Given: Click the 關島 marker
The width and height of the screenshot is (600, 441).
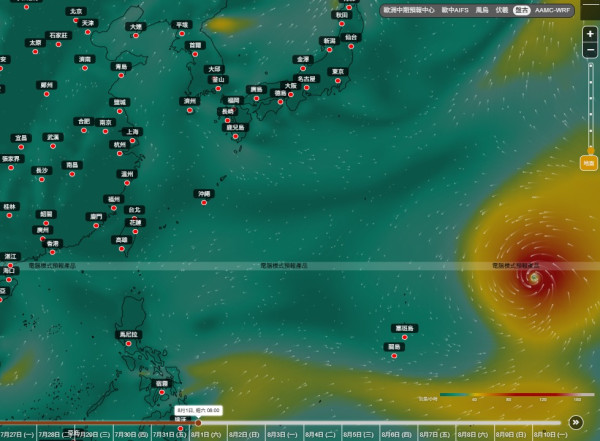Looking at the screenshot, I should pyautogui.click(x=394, y=356).
